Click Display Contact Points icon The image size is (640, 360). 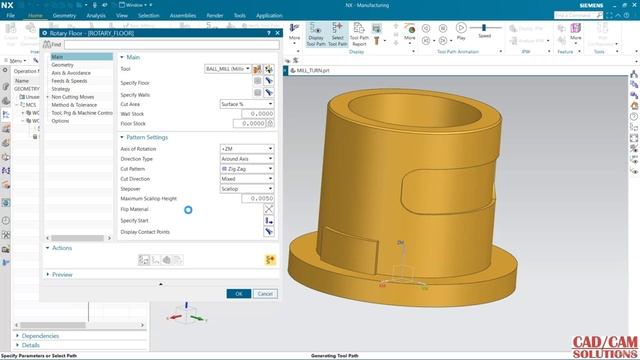[269, 232]
